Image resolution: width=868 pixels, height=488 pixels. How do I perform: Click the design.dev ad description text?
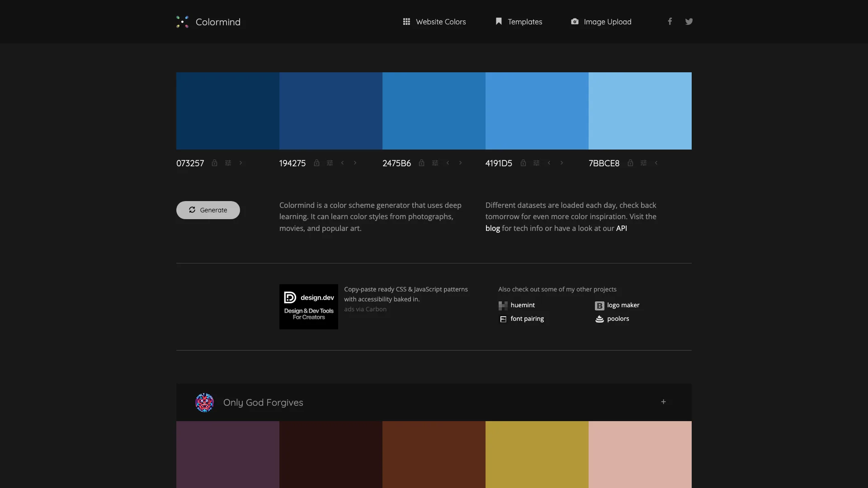406,294
